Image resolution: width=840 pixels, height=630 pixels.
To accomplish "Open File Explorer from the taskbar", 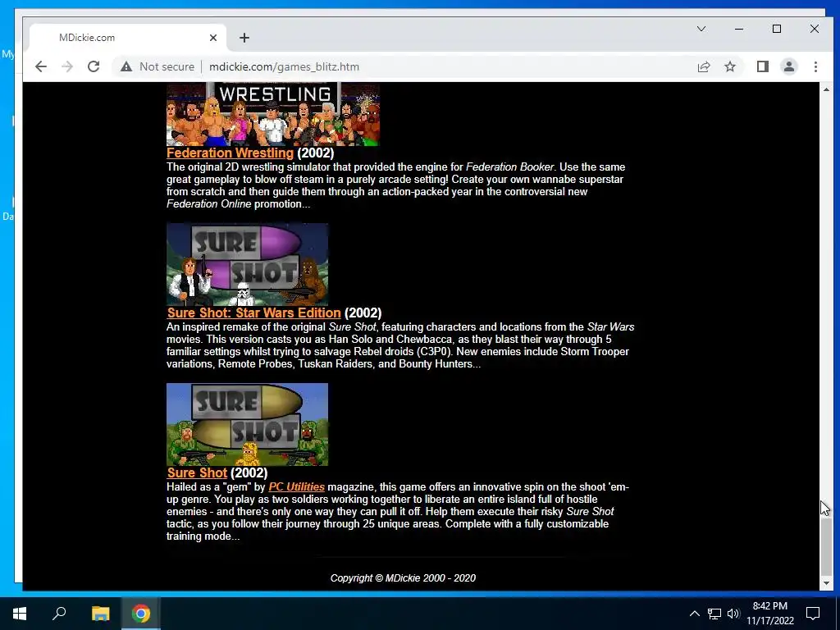I will point(100,614).
